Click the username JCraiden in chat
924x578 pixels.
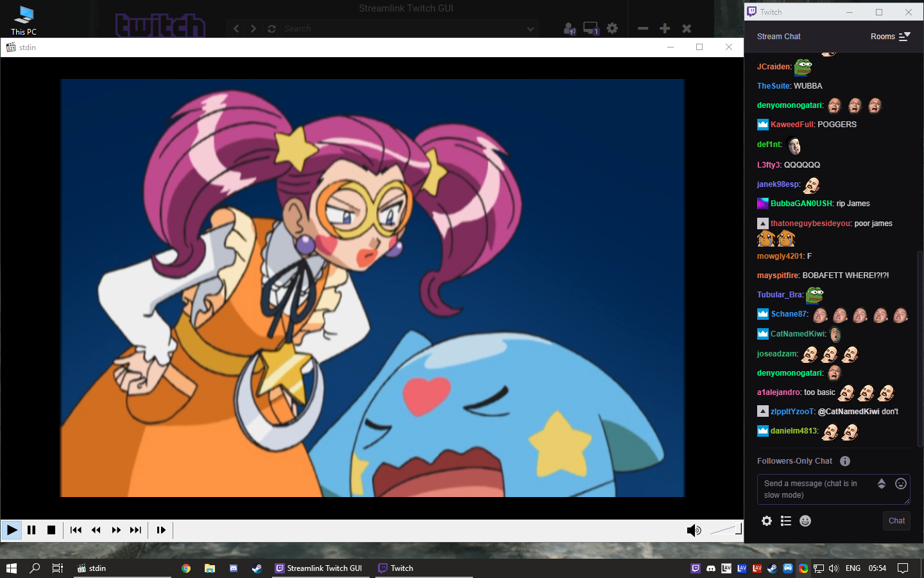tap(773, 67)
